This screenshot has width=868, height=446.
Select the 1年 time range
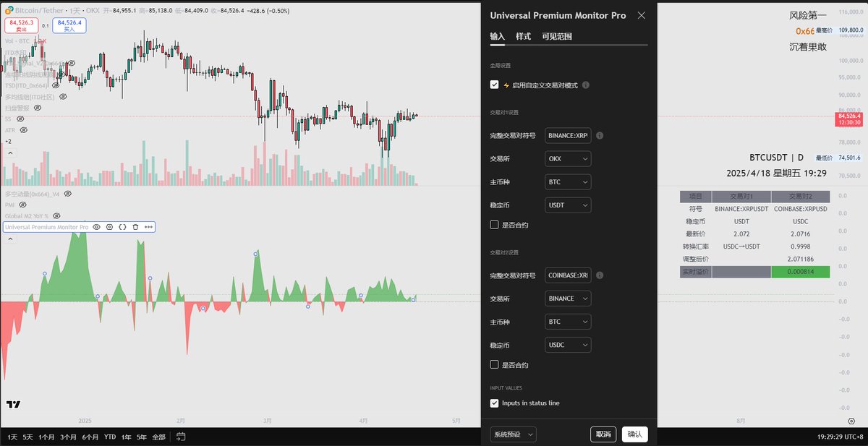(x=126, y=437)
